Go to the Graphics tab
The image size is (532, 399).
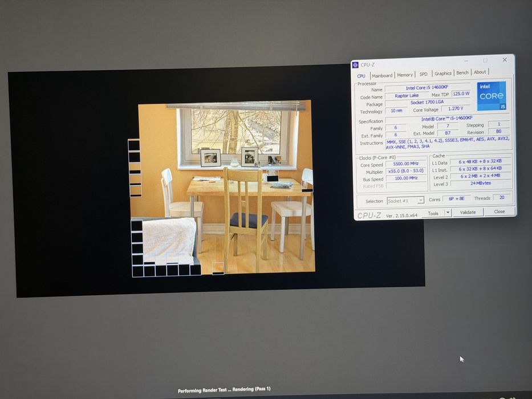[443, 74]
